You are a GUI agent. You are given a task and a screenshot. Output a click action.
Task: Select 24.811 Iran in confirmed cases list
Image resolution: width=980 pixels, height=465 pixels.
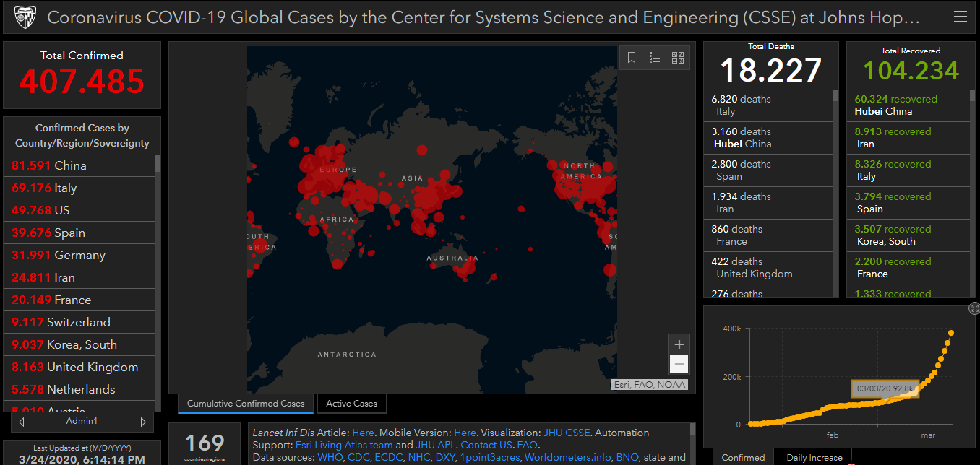[x=79, y=277]
